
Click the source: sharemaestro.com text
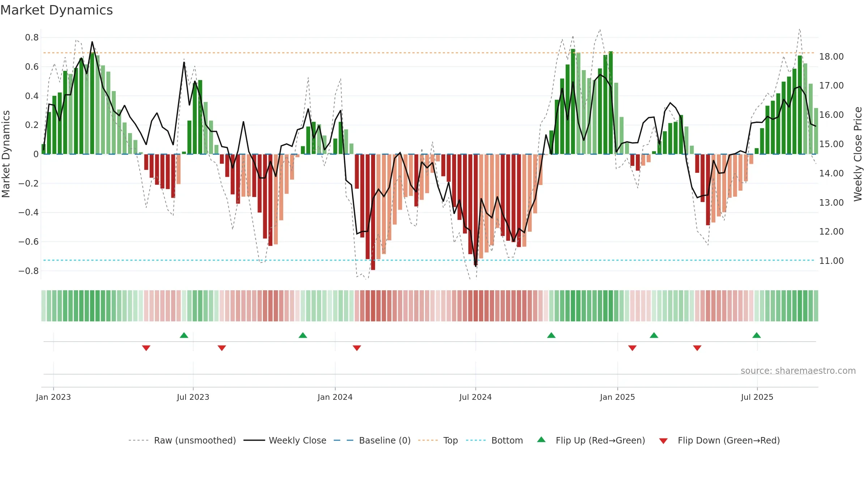(798, 371)
